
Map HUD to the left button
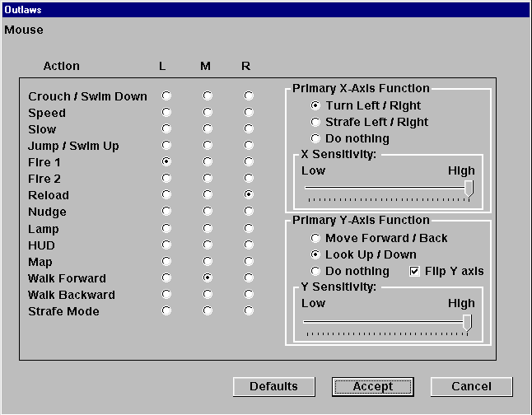point(166,245)
